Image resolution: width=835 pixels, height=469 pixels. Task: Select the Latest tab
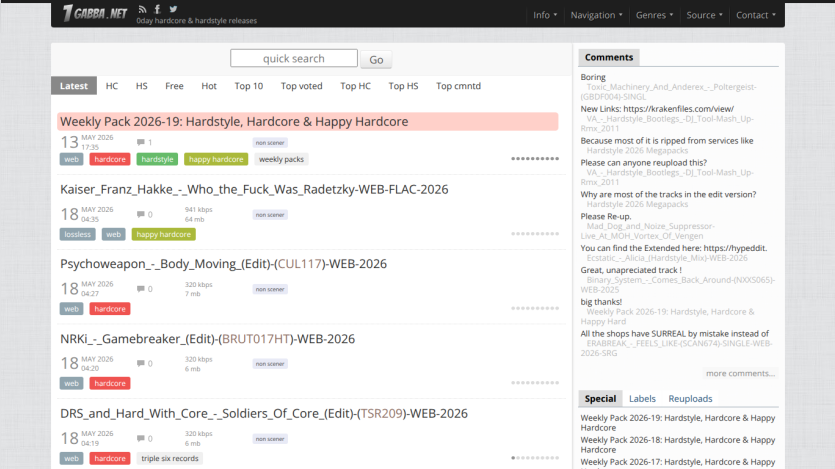click(x=74, y=86)
